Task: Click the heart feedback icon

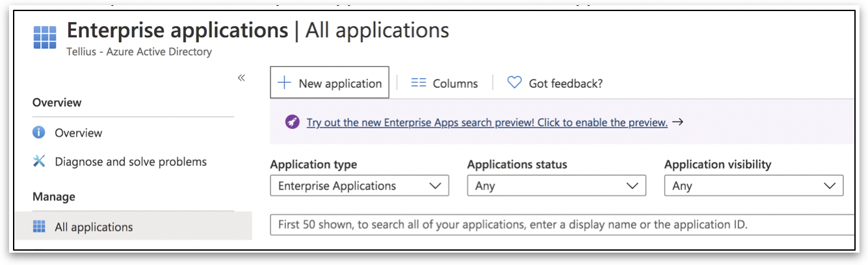Action: click(x=514, y=83)
